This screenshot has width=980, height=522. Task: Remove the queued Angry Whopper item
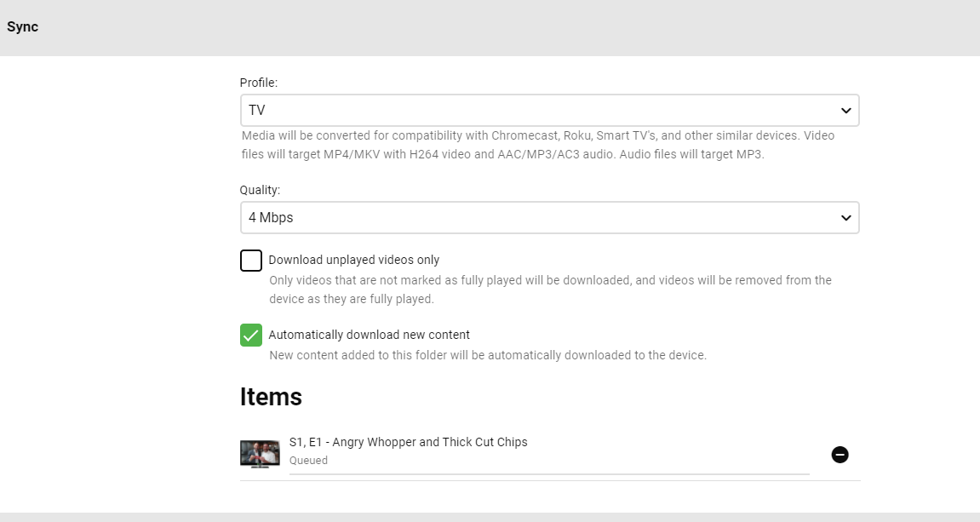[x=840, y=455]
